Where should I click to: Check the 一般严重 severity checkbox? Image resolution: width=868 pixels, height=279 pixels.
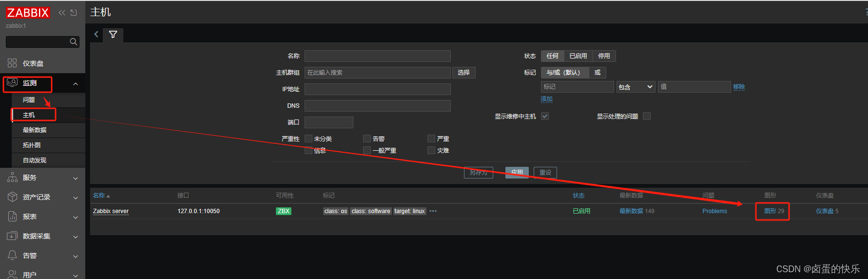coord(367,150)
